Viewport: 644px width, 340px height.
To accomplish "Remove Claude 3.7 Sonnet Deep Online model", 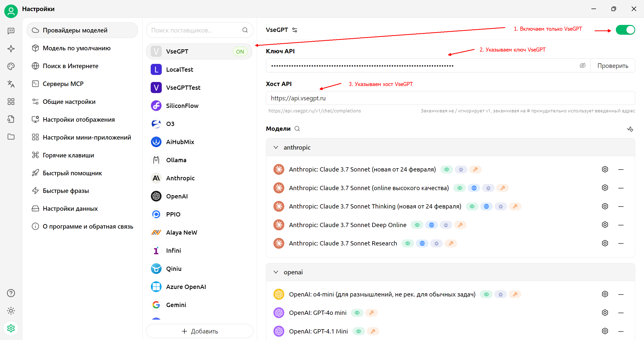I will point(621,225).
